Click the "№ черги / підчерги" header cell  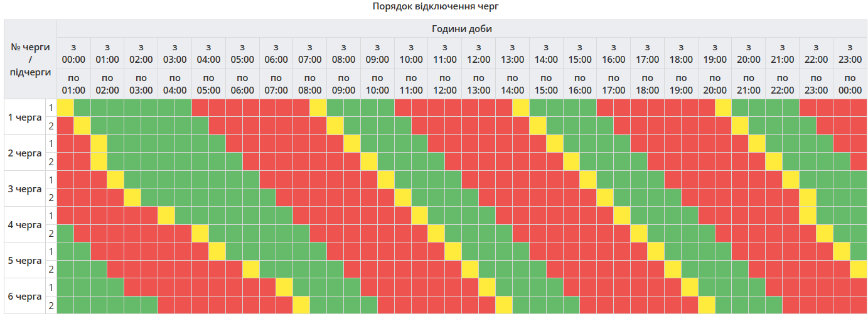(30, 59)
